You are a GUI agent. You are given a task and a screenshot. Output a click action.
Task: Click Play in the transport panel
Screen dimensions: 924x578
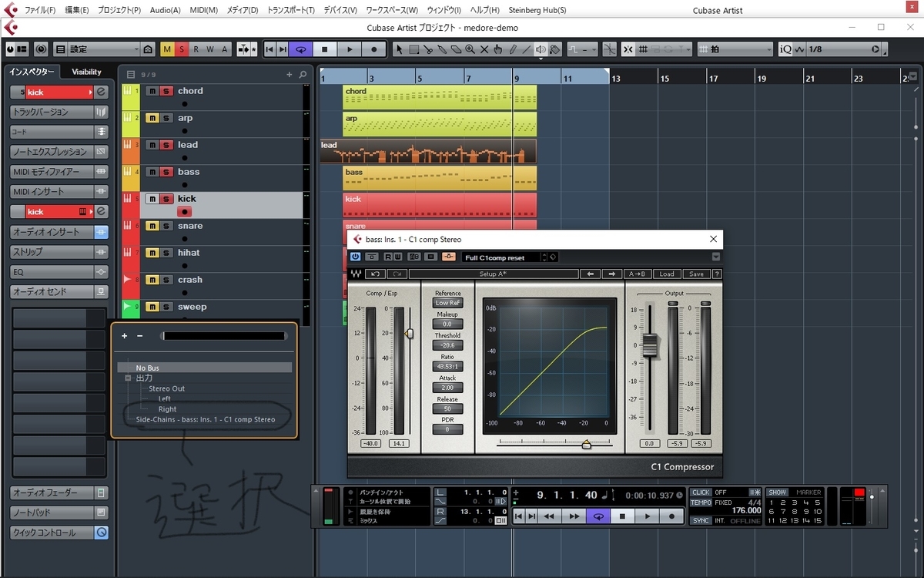click(x=648, y=516)
